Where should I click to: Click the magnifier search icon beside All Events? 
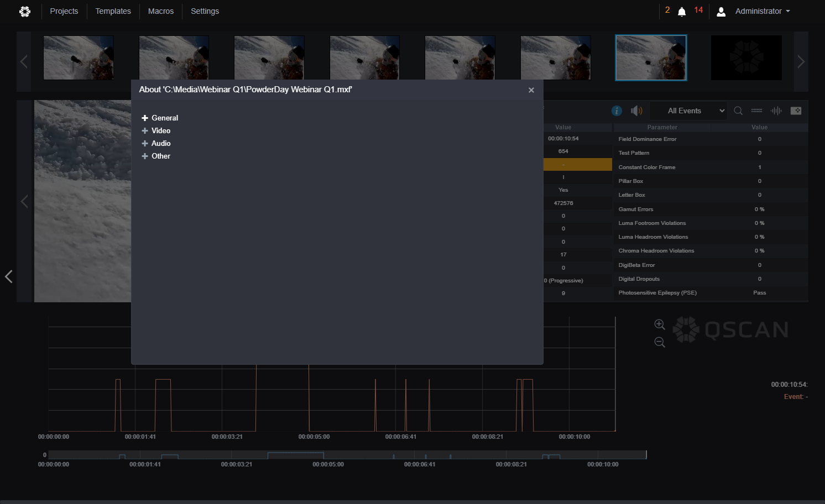pyautogui.click(x=738, y=111)
